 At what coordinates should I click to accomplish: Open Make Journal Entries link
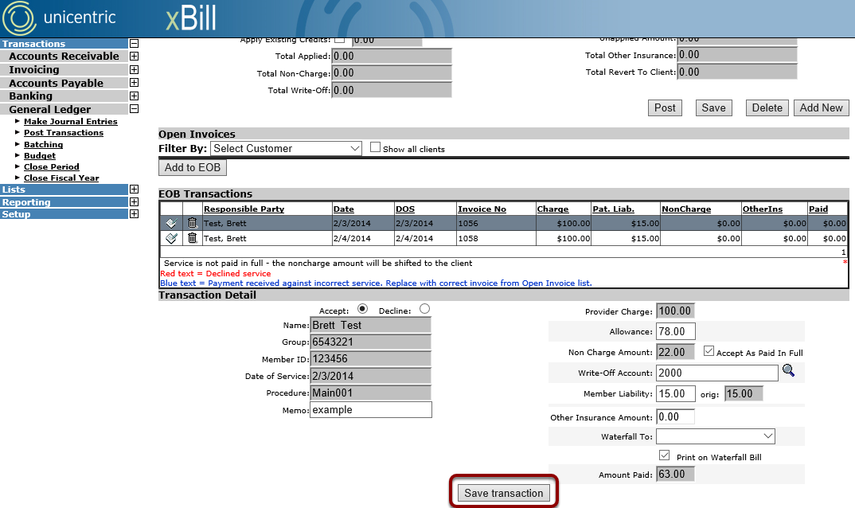pyautogui.click(x=70, y=121)
